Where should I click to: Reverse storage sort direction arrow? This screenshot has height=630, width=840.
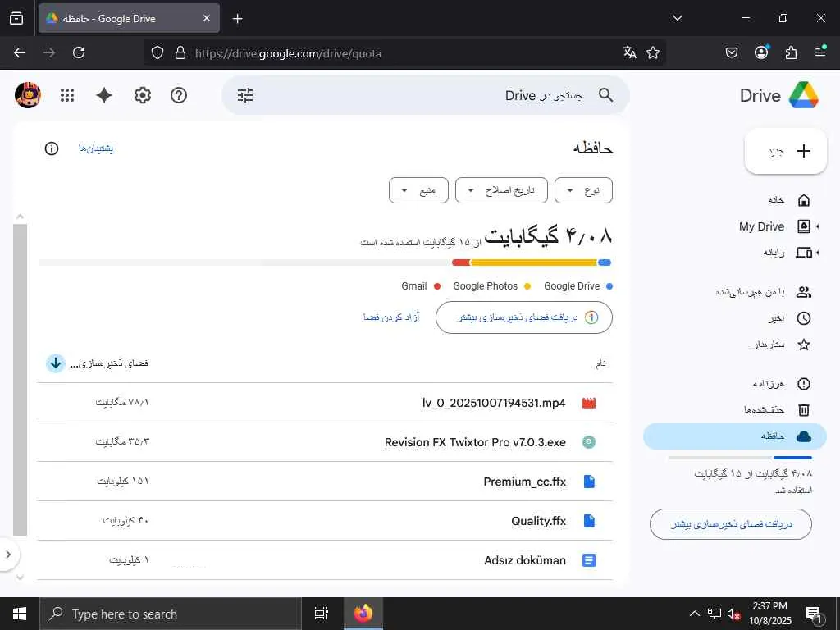click(x=56, y=363)
